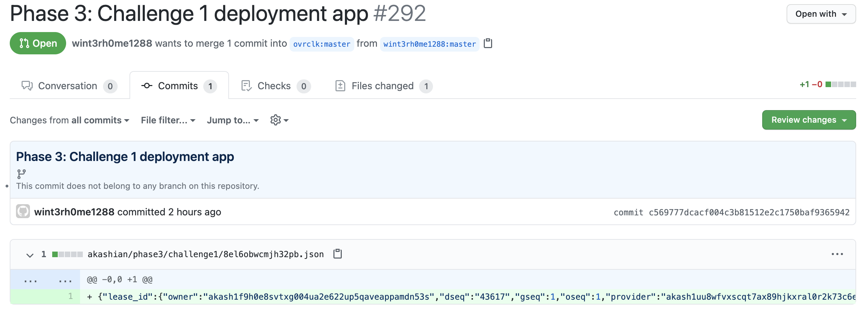Screen dimensions: 868x315
Task: Visit wint3rh0me1288's profile link
Action: point(111,43)
